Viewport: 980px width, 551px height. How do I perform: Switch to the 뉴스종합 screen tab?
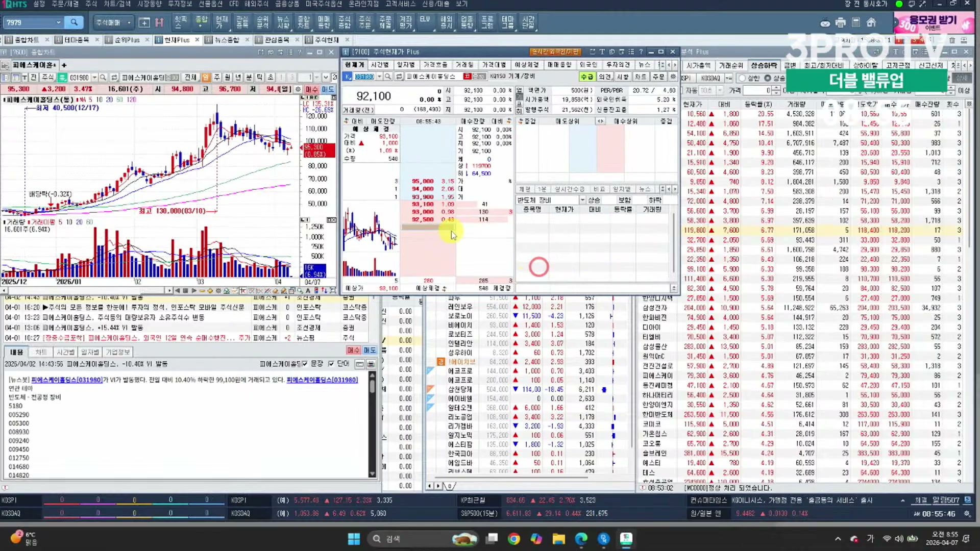[227, 39]
